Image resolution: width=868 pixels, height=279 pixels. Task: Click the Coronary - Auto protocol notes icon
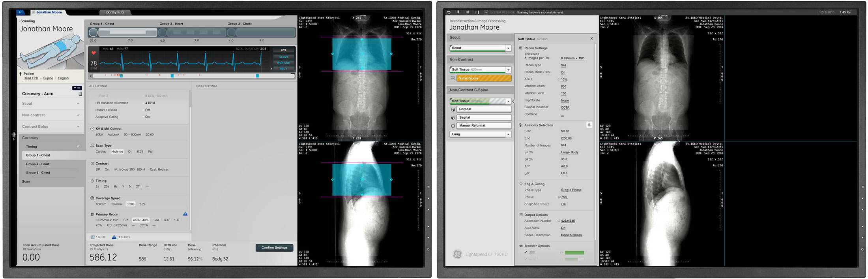tap(80, 94)
